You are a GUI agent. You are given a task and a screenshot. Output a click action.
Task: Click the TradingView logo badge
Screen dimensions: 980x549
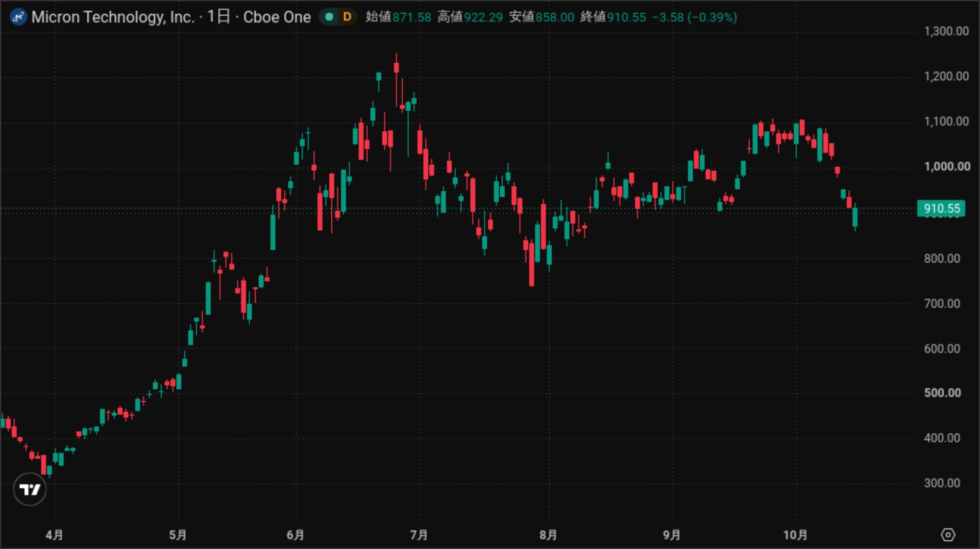point(30,489)
